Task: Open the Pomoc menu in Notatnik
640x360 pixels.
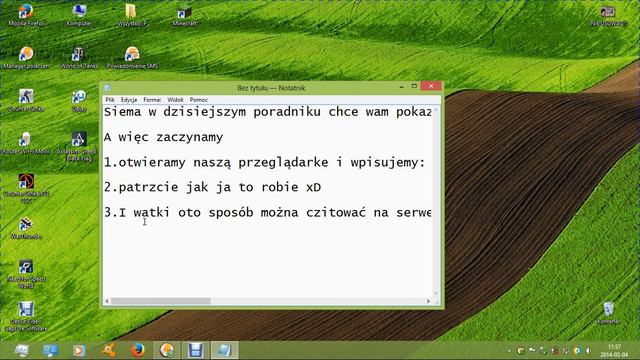Action: coord(199,100)
